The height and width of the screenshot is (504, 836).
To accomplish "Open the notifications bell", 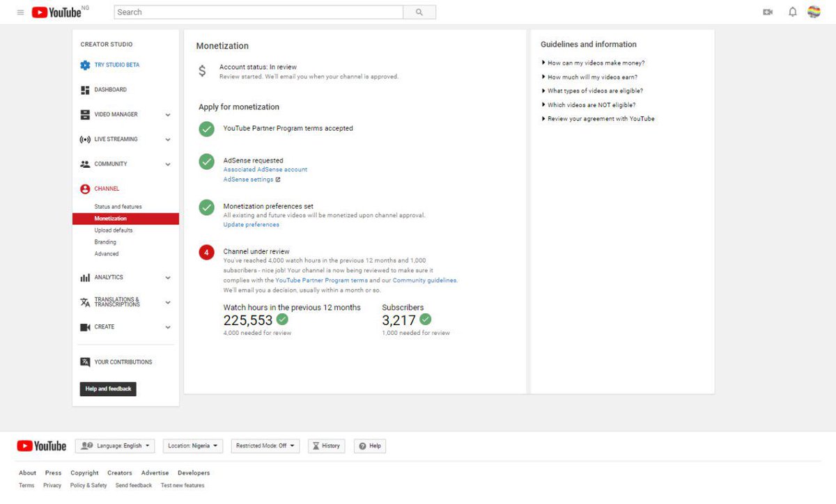I will coord(792,12).
